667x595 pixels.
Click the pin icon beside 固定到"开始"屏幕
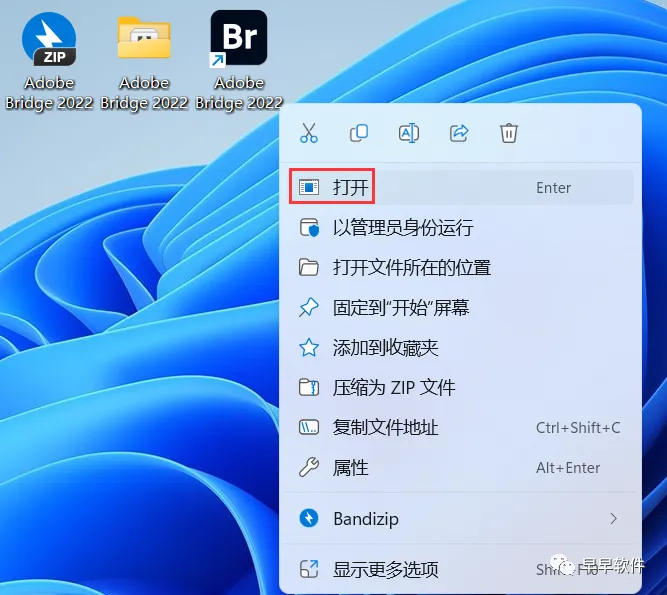[309, 307]
